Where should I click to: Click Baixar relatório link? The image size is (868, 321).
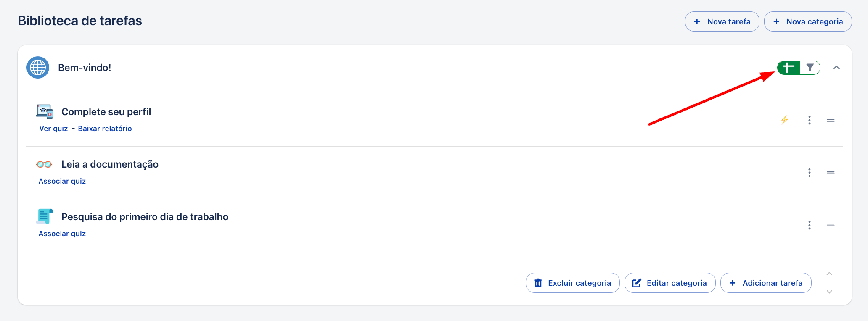tap(105, 129)
